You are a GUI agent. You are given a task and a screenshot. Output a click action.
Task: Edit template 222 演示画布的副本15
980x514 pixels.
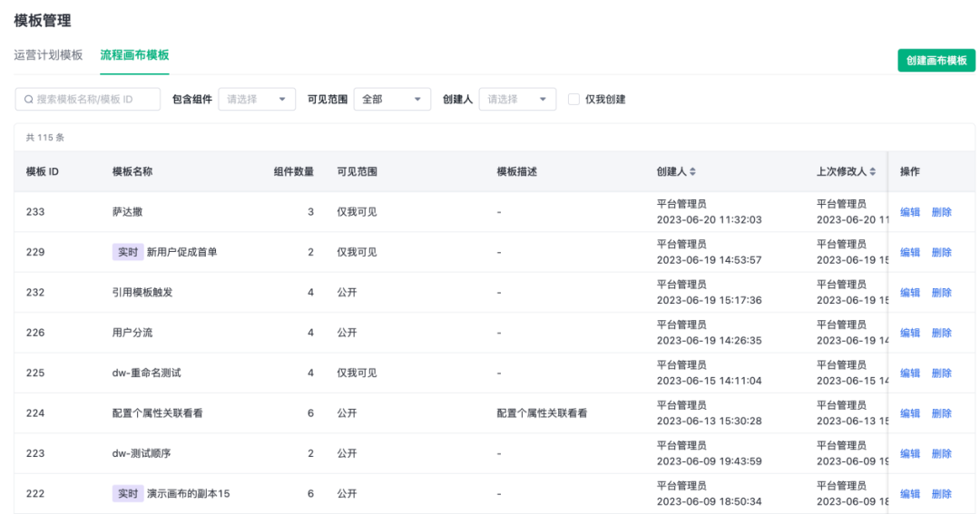click(910, 494)
